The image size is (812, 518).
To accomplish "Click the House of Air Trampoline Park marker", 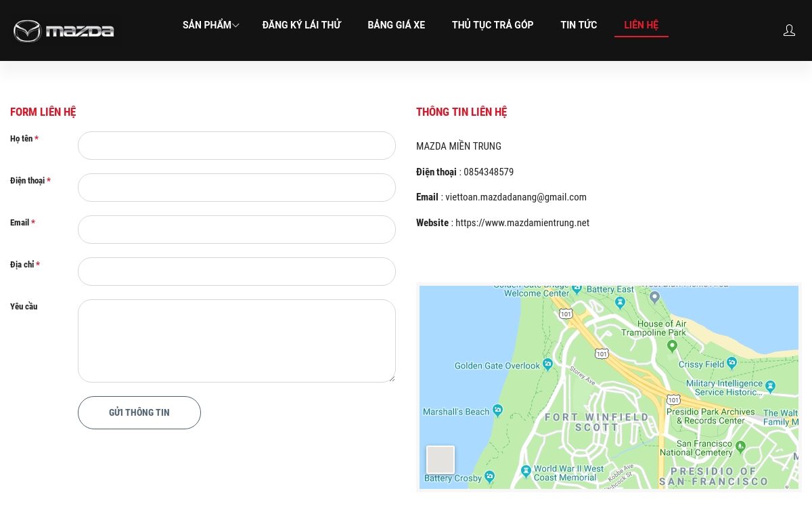I will pos(672,346).
